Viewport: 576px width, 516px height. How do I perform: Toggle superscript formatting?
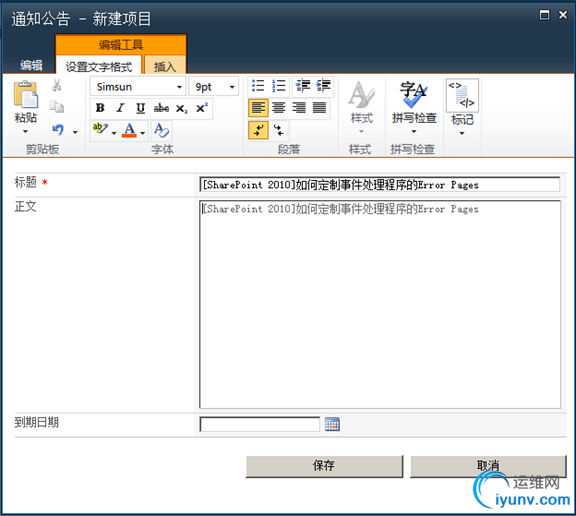pyautogui.click(x=202, y=108)
